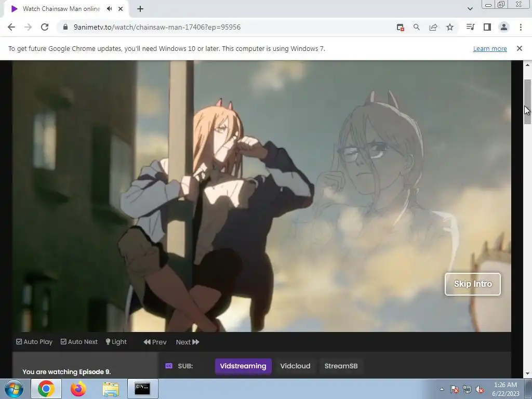The height and width of the screenshot is (399, 532).
Task: Click the Skip Intro button
Action: pyautogui.click(x=473, y=284)
